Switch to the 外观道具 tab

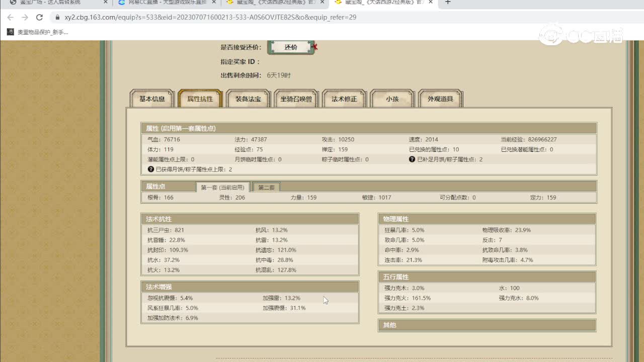440,99
